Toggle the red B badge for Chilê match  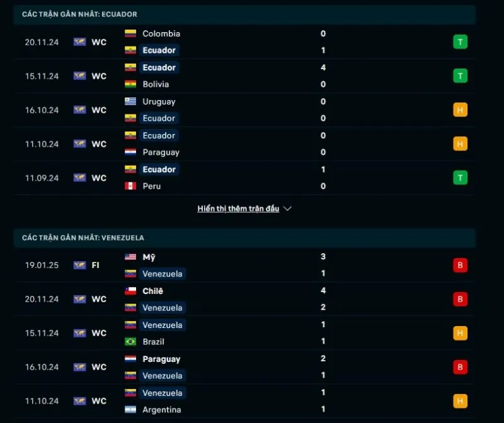(461, 299)
